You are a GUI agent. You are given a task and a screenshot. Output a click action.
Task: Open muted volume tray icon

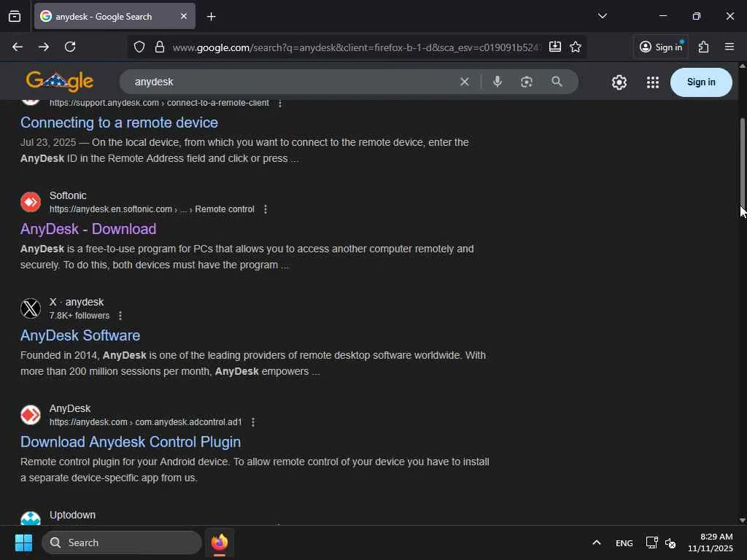[670, 543]
